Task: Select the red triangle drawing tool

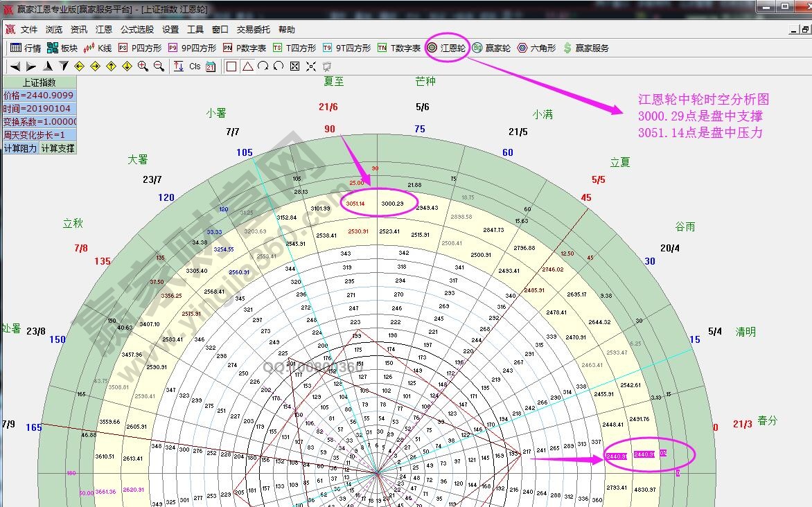Action: 247,66
